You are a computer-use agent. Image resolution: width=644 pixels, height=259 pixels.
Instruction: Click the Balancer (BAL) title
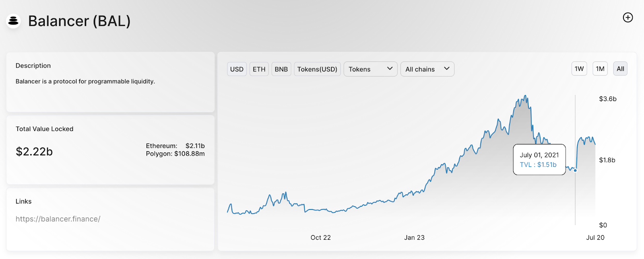point(79,21)
